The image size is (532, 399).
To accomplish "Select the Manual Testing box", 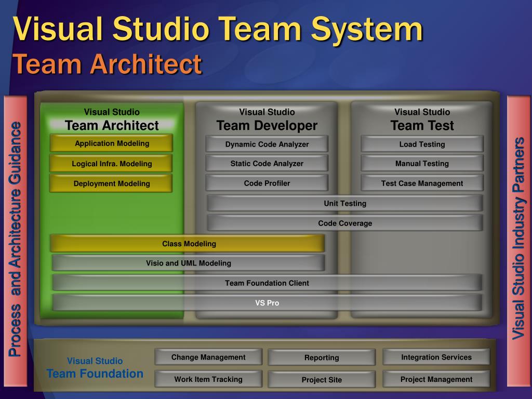I will (x=422, y=164).
